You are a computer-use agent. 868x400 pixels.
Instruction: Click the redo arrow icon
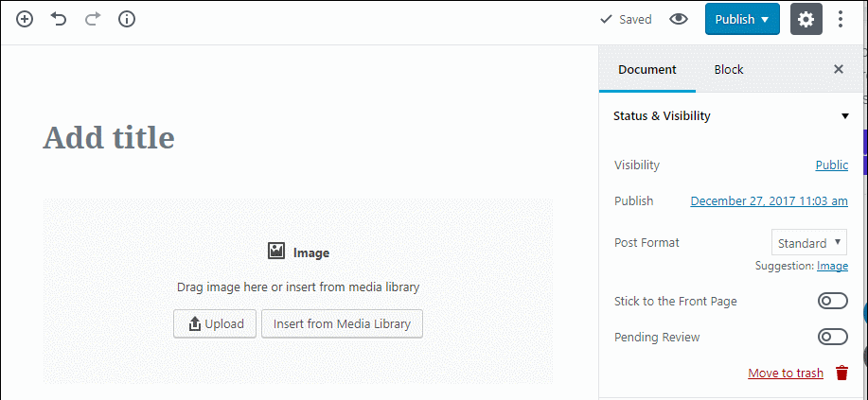tap(93, 19)
